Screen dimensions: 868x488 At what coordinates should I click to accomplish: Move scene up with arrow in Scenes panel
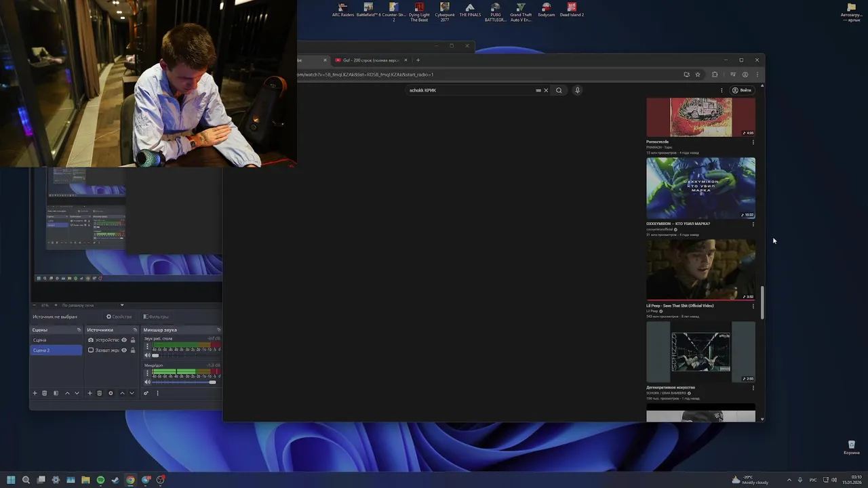(67, 393)
